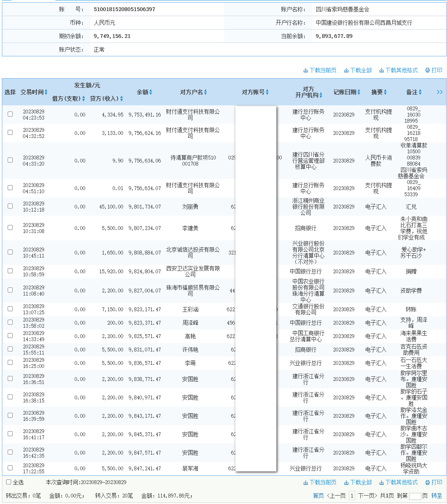Check the 高艳 14:33:49 transaction row

(10, 335)
